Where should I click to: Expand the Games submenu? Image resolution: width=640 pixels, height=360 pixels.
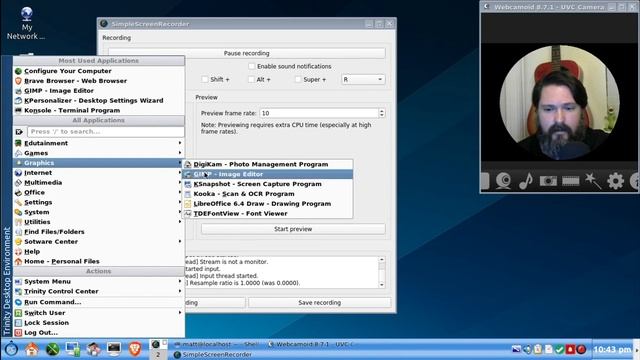[99, 153]
